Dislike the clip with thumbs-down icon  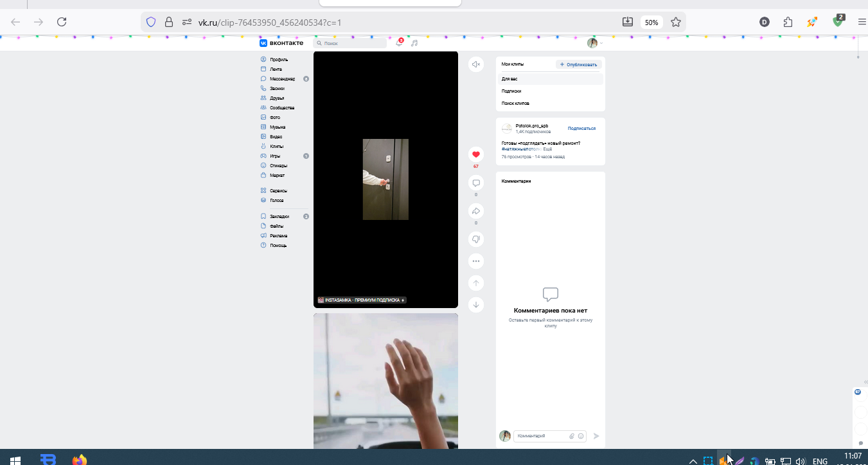pyautogui.click(x=476, y=239)
